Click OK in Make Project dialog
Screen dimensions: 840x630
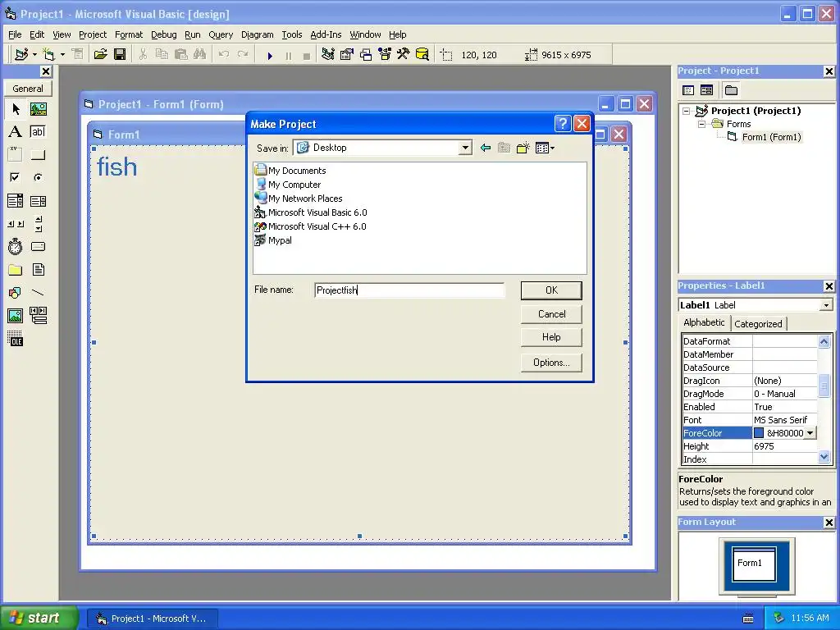click(551, 290)
